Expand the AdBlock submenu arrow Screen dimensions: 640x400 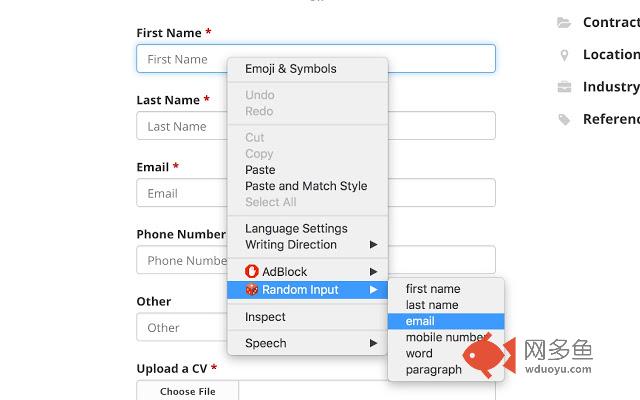[x=374, y=271]
